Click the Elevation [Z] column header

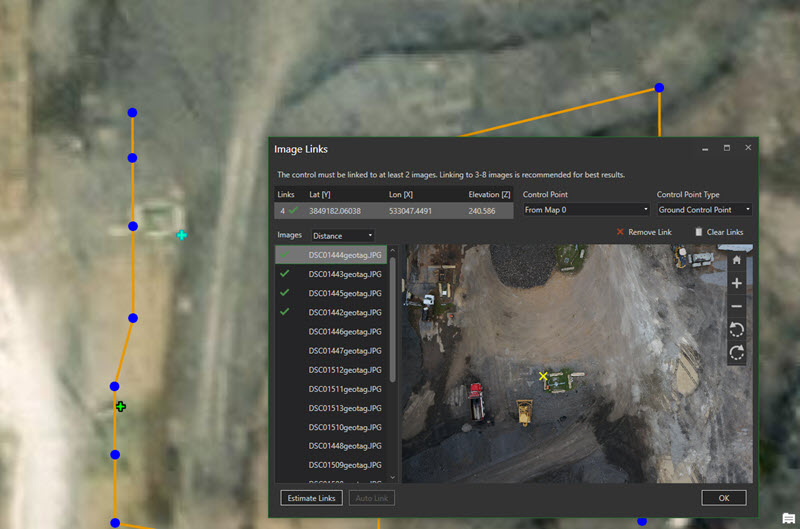pyautogui.click(x=489, y=194)
